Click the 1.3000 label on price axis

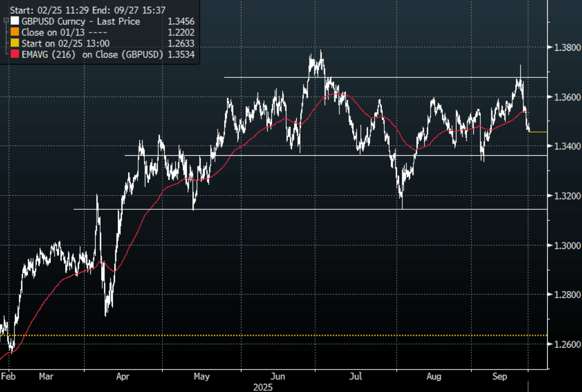566,246
